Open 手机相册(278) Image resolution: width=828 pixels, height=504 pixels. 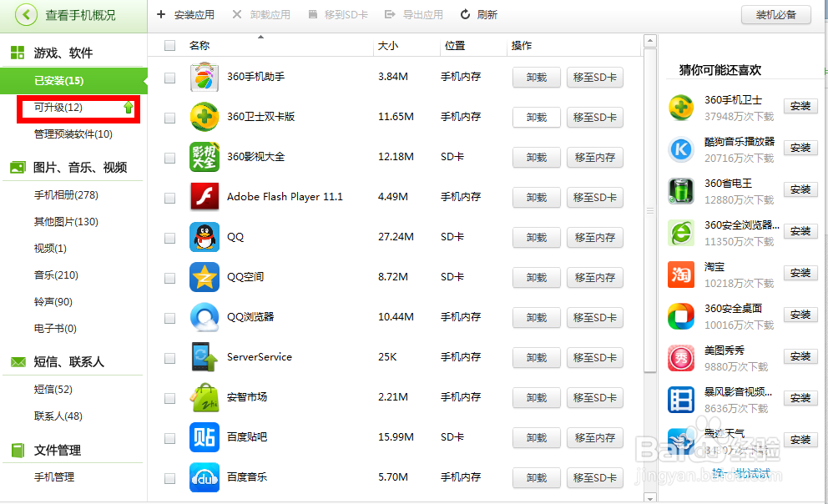click(x=66, y=194)
